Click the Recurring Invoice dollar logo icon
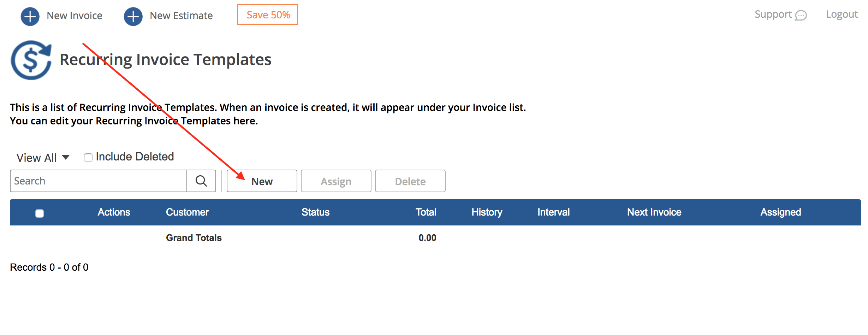 [x=31, y=60]
